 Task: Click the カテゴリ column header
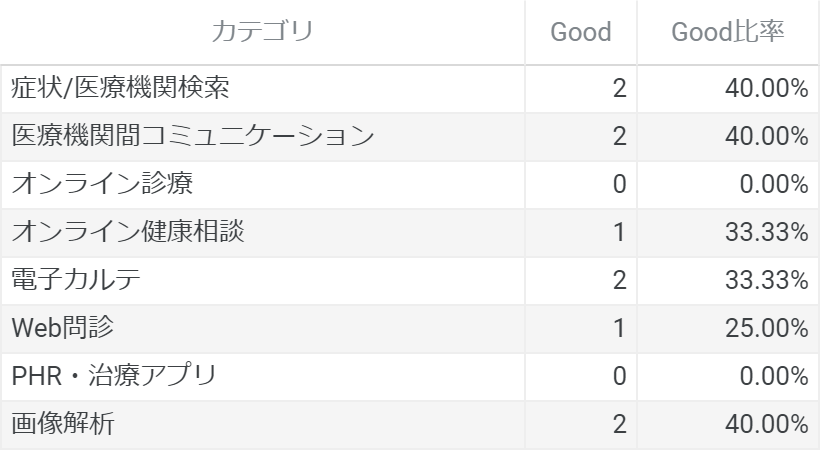coord(262,32)
